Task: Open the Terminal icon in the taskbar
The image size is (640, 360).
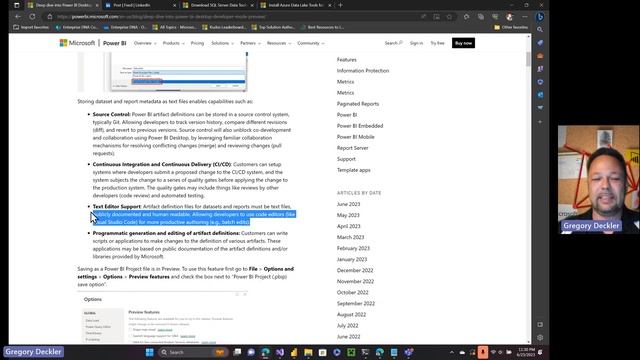Action: [x=365, y=352]
